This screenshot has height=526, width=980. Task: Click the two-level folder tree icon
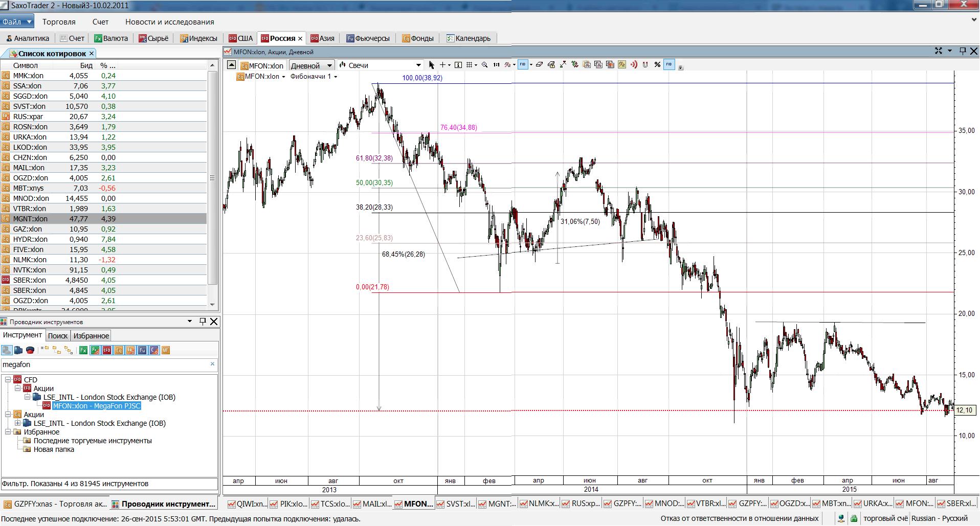(x=57, y=350)
